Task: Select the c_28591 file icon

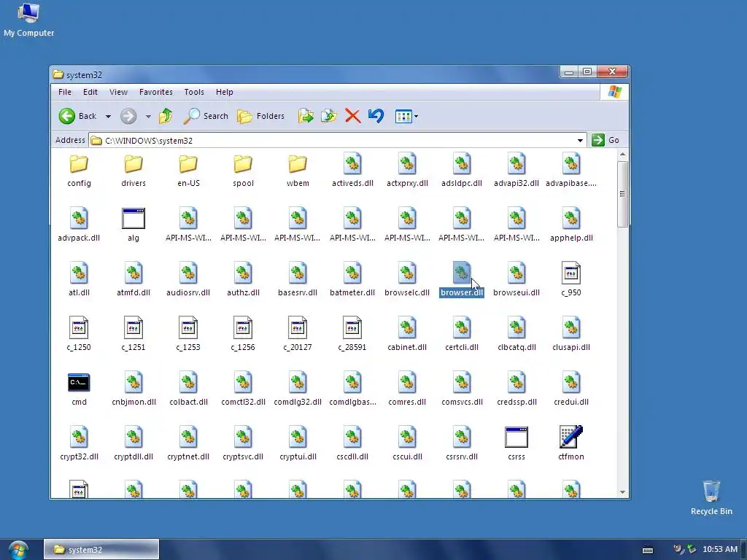Action: [x=352, y=327]
